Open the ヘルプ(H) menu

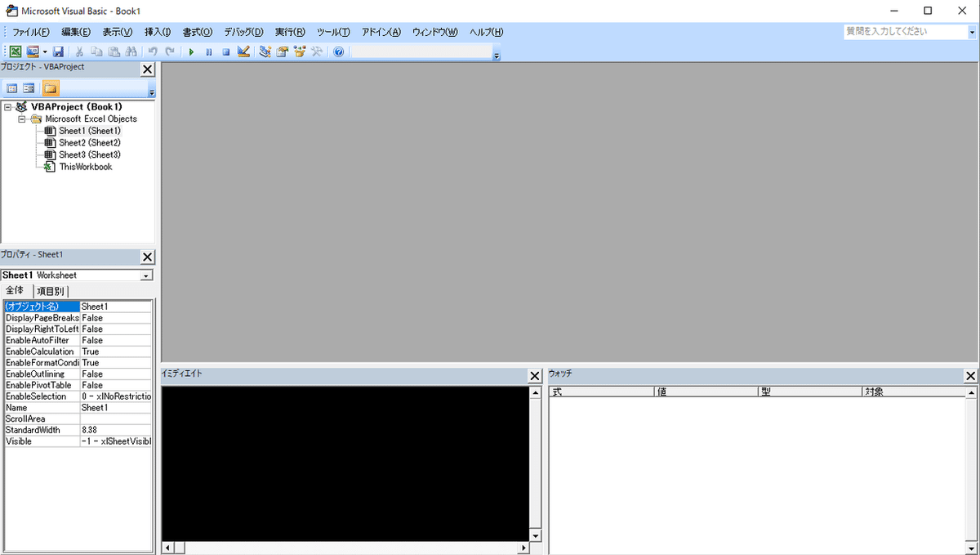tap(486, 32)
